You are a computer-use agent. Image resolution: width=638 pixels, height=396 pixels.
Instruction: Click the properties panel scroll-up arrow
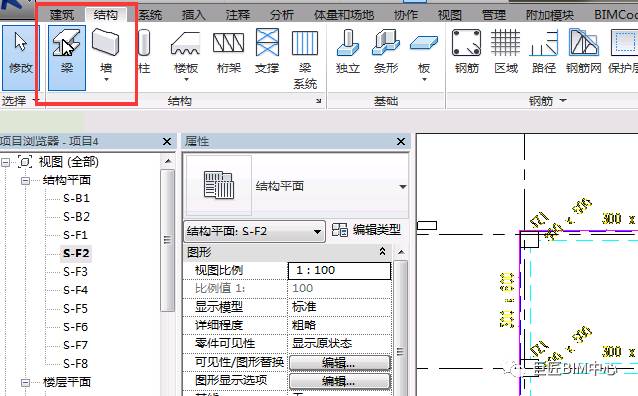pyautogui.click(x=401, y=252)
